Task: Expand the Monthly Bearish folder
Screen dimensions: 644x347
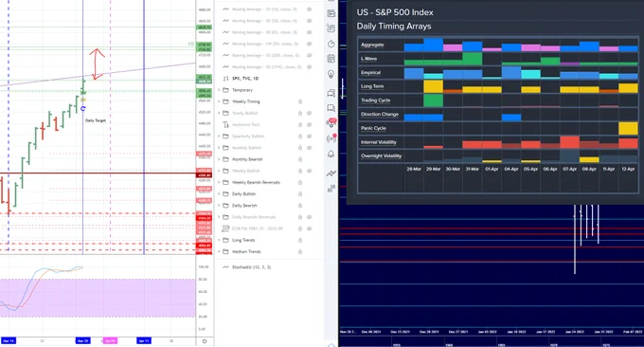Action: (x=219, y=159)
